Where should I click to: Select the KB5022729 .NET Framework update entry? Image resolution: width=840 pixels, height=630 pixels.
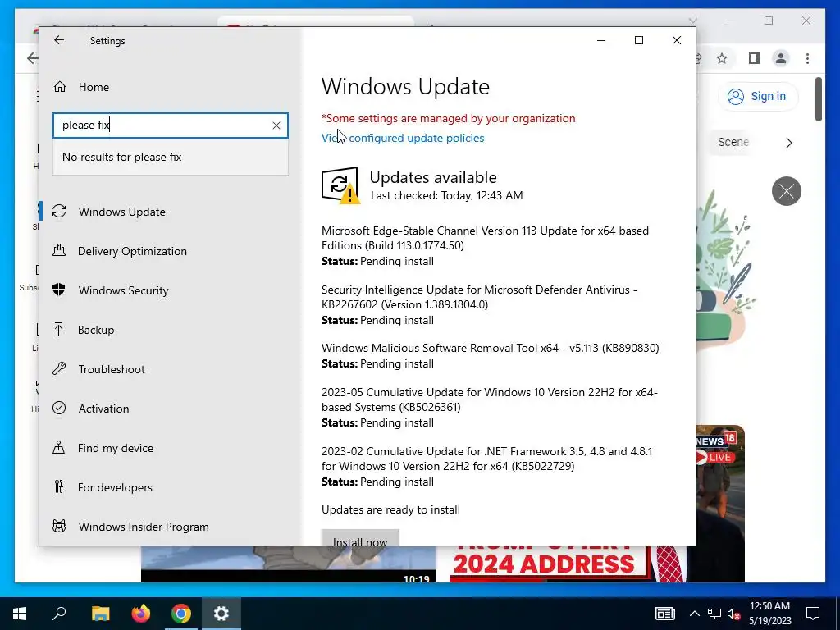(x=487, y=459)
